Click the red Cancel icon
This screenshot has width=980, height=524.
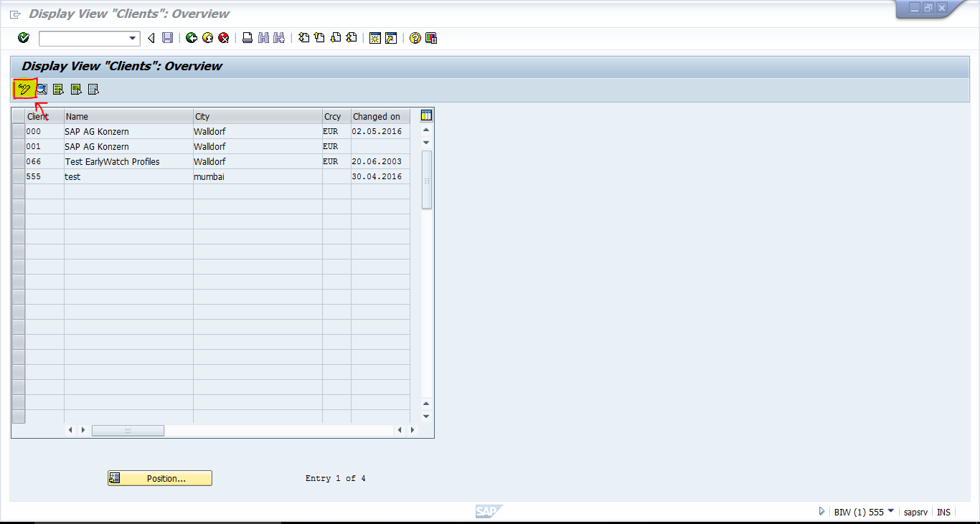[x=224, y=38]
